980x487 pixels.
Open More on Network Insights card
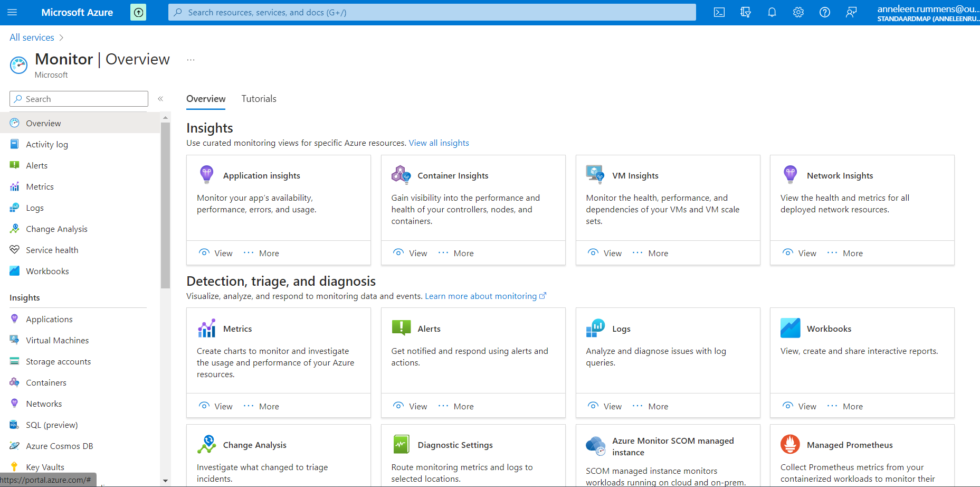tap(845, 253)
